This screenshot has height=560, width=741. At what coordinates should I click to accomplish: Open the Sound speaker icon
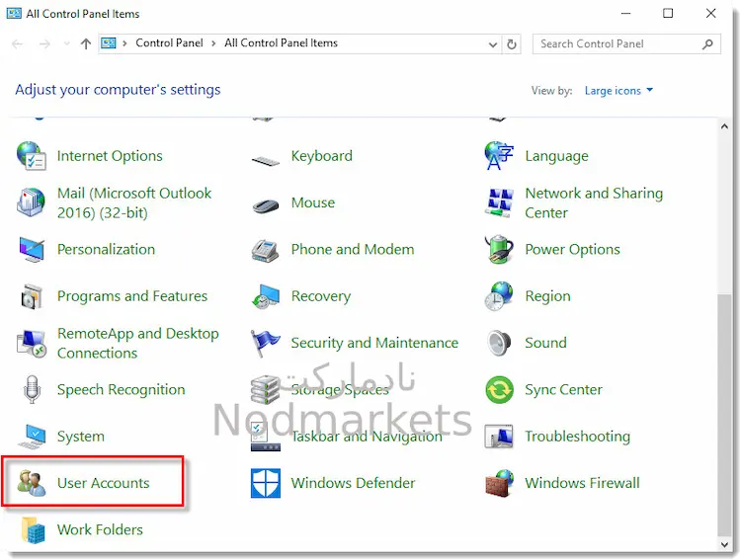pyautogui.click(x=499, y=343)
